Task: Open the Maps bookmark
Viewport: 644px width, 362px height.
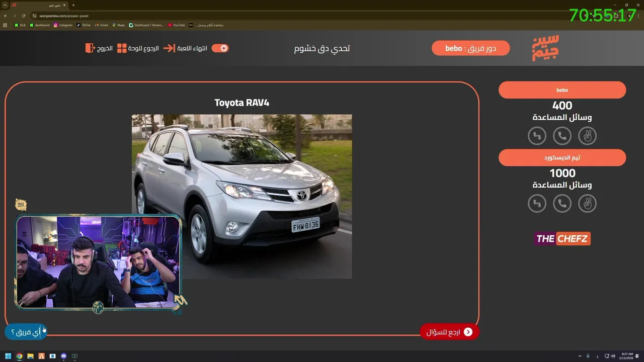Action: click(x=119, y=25)
